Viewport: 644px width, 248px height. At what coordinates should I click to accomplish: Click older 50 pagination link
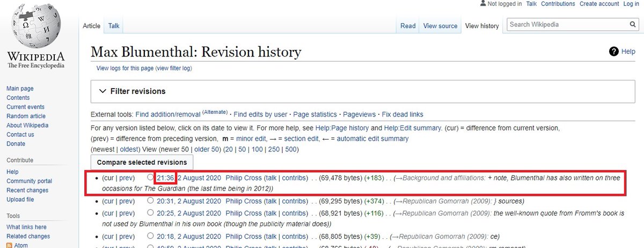206,149
